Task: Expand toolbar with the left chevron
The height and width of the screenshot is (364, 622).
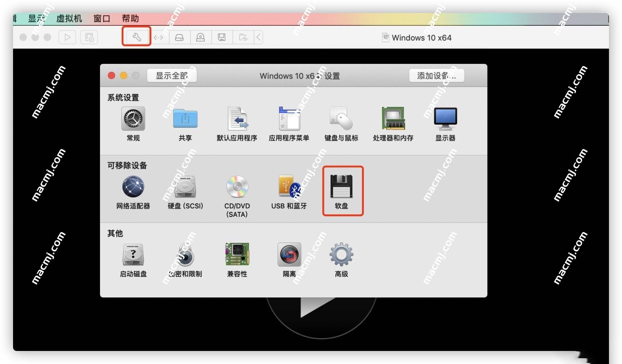Action: [x=258, y=37]
